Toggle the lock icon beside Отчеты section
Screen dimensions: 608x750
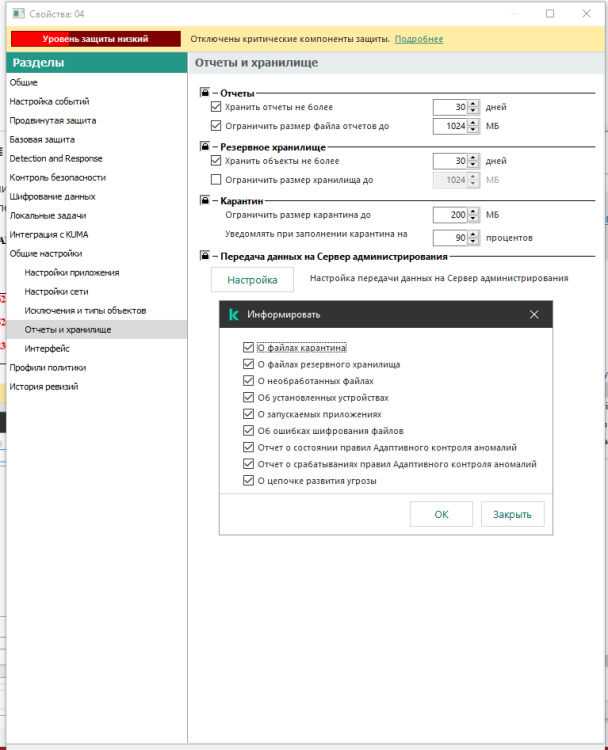[x=205, y=92]
